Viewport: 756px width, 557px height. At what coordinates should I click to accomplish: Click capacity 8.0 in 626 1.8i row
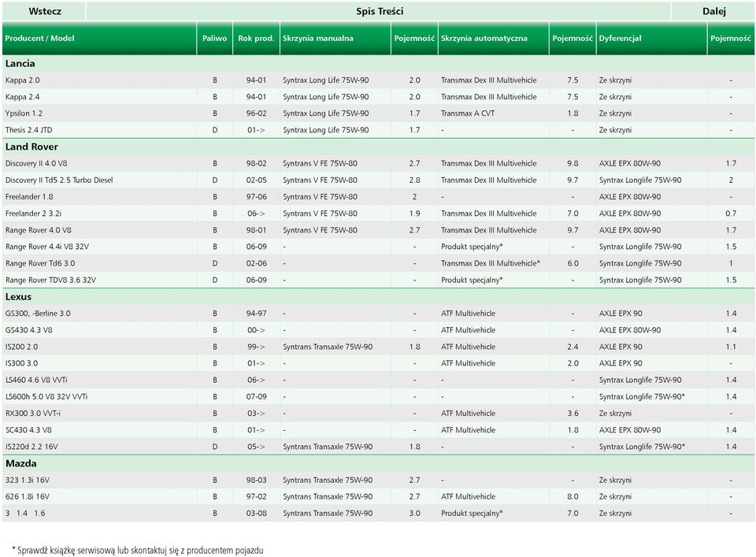pyautogui.click(x=573, y=496)
